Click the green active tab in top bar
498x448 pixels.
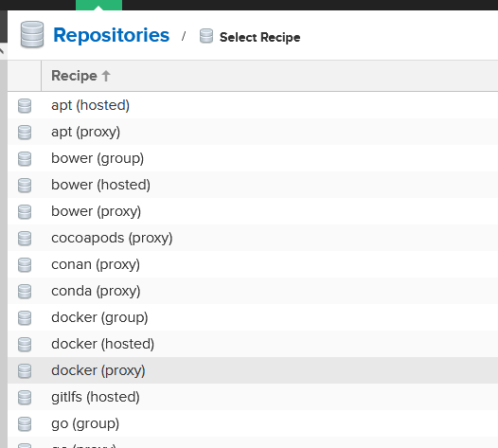pyautogui.click(x=98, y=5)
